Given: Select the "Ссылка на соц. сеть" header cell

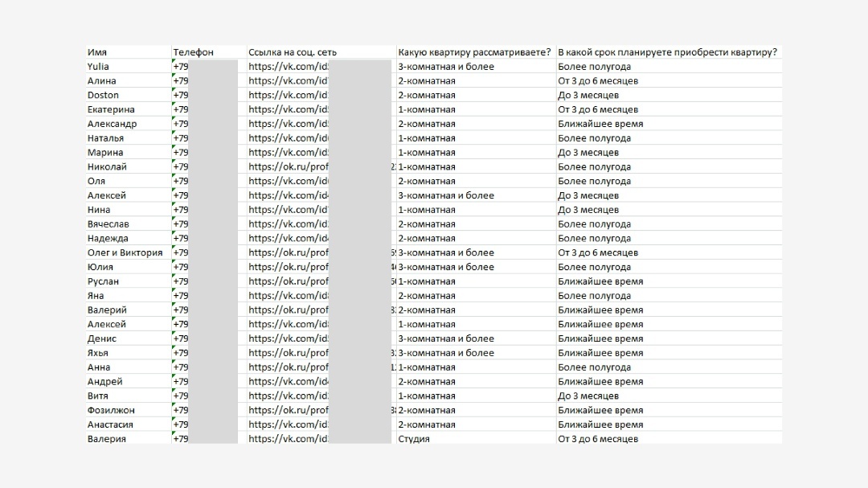Looking at the screenshot, I should [x=321, y=52].
